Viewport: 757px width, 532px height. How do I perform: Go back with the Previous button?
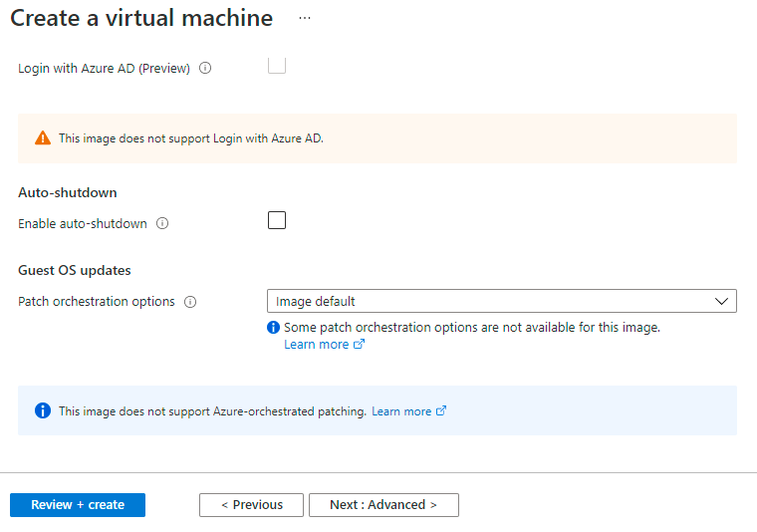click(251, 505)
